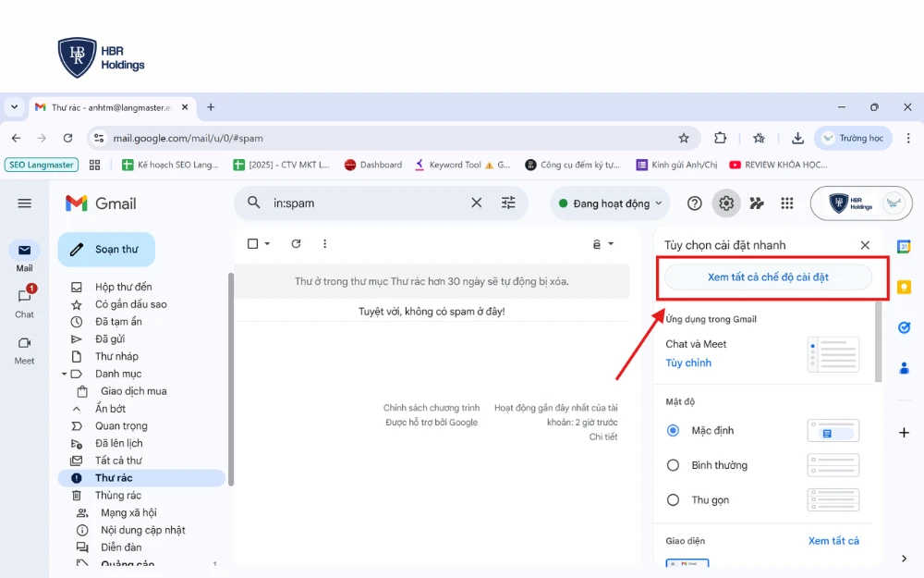Collapse folders with Ẩn bớt
This screenshot has width=924, height=578.
110,409
